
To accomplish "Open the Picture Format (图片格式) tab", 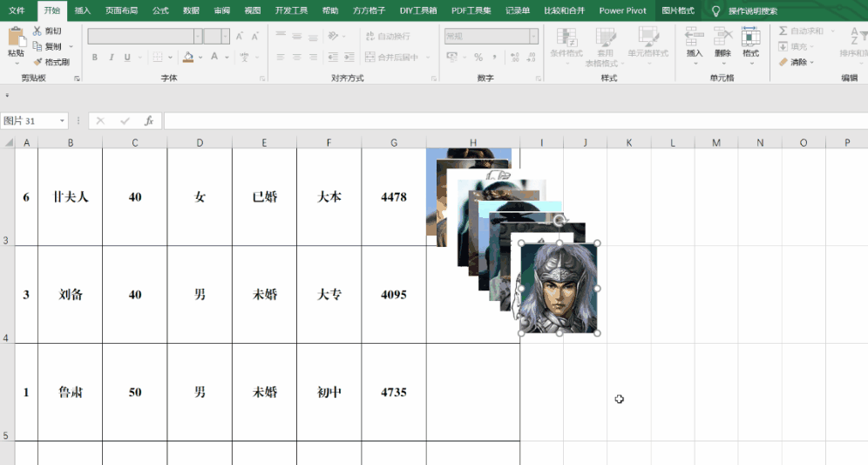I will click(x=678, y=10).
